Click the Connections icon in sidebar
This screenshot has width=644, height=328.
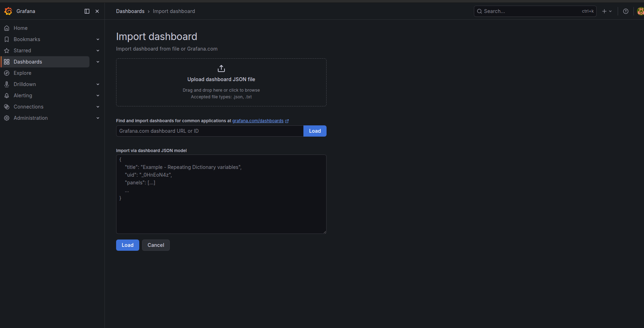pyautogui.click(x=7, y=107)
